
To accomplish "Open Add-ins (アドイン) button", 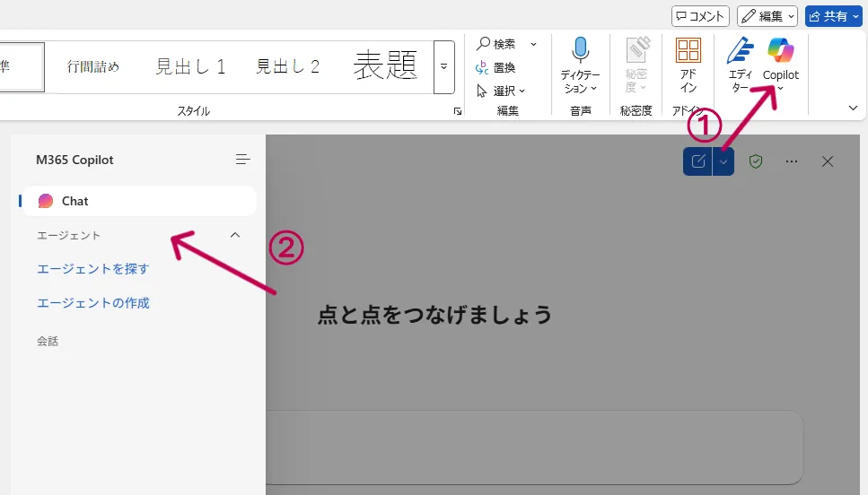I will (x=688, y=65).
